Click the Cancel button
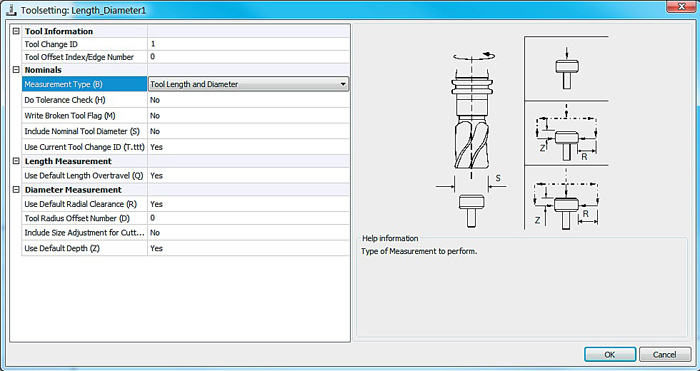700x371 pixels. click(x=665, y=354)
